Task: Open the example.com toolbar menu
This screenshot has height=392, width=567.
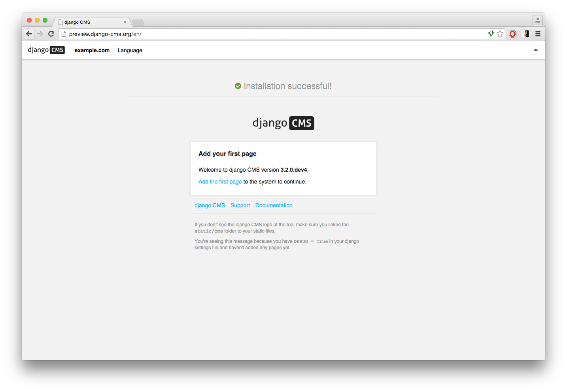Action: coord(92,50)
